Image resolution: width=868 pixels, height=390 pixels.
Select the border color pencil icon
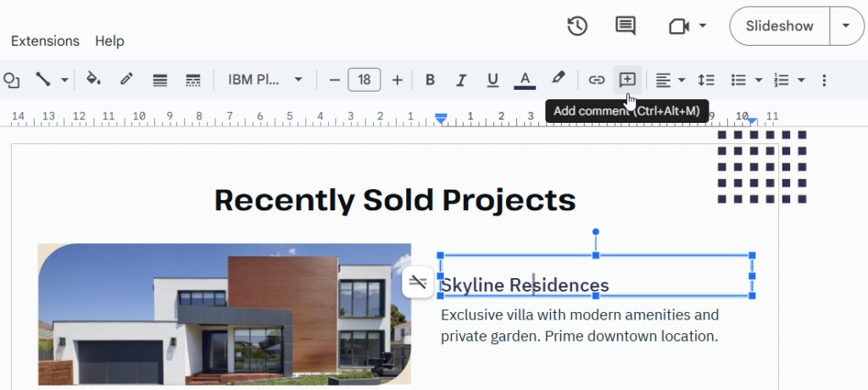tap(126, 80)
